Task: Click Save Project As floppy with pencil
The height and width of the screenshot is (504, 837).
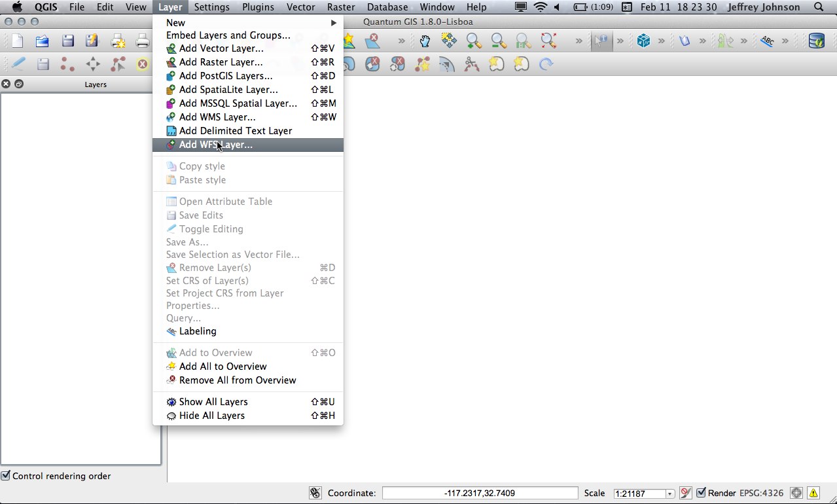Action: (92, 41)
